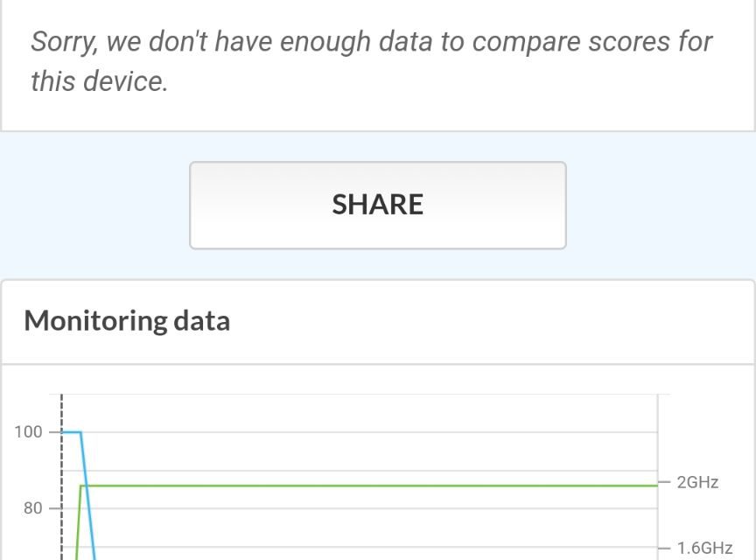Click the blue line's flat peak at 100
756x560 pixels.
71,431
